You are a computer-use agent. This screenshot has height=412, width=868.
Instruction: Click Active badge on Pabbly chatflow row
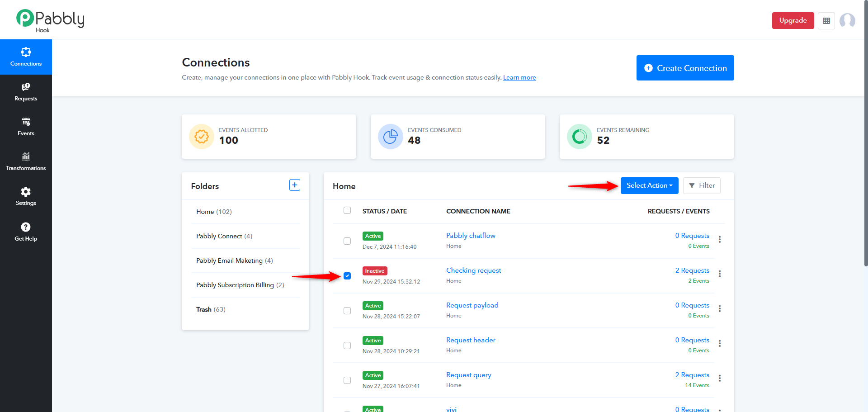(373, 236)
